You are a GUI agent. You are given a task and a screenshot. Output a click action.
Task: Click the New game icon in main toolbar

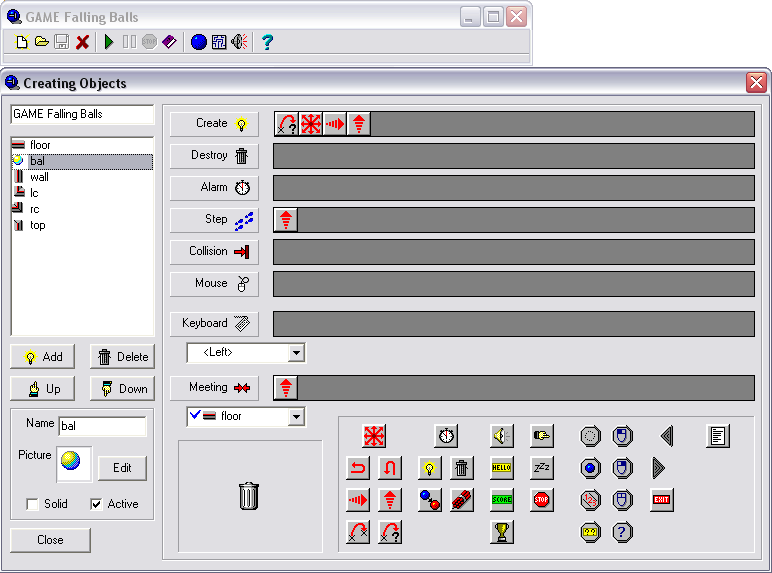click(22, 42)
